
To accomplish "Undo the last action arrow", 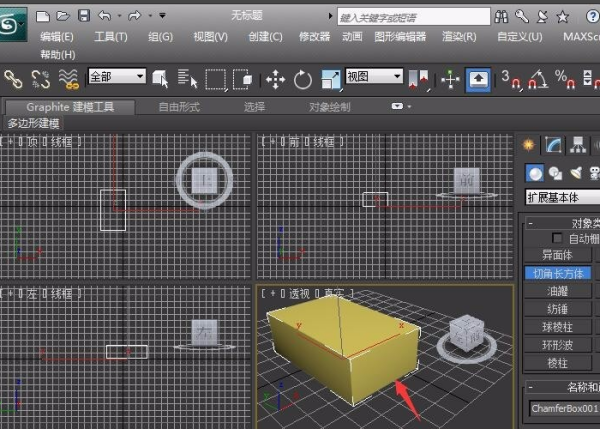I will [x=104, y=16].
